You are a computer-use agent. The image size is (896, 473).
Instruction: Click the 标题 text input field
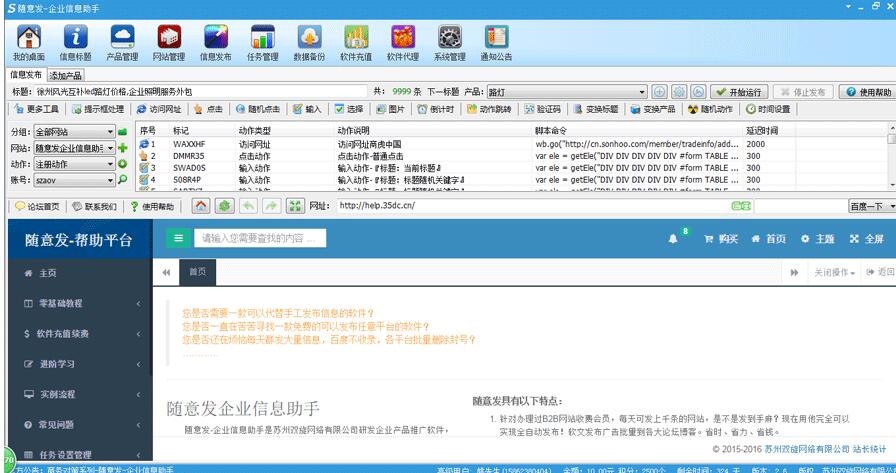[x=201, y=92]
